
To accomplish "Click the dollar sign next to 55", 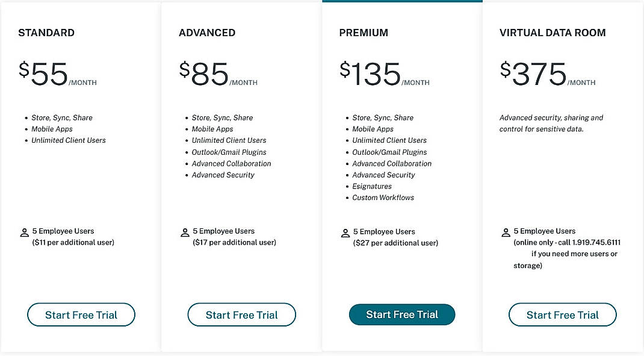I will click(x=23, y=68).
